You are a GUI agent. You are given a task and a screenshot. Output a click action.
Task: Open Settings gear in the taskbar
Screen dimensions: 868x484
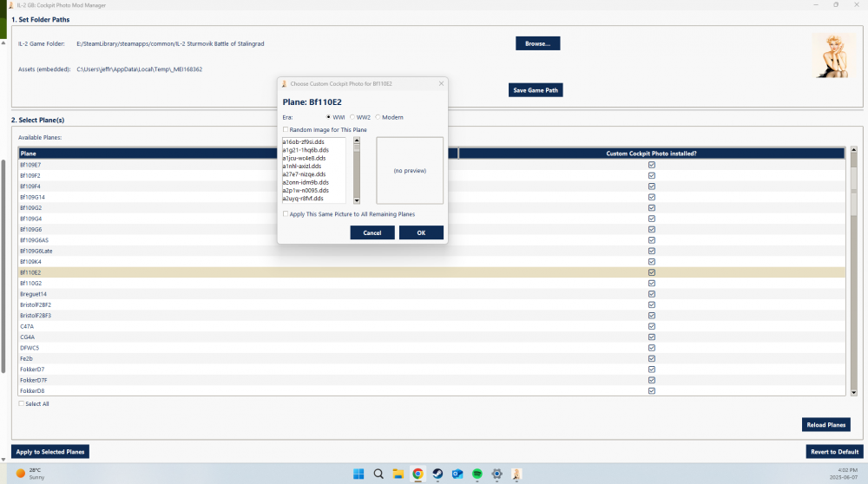pos(496,474)
